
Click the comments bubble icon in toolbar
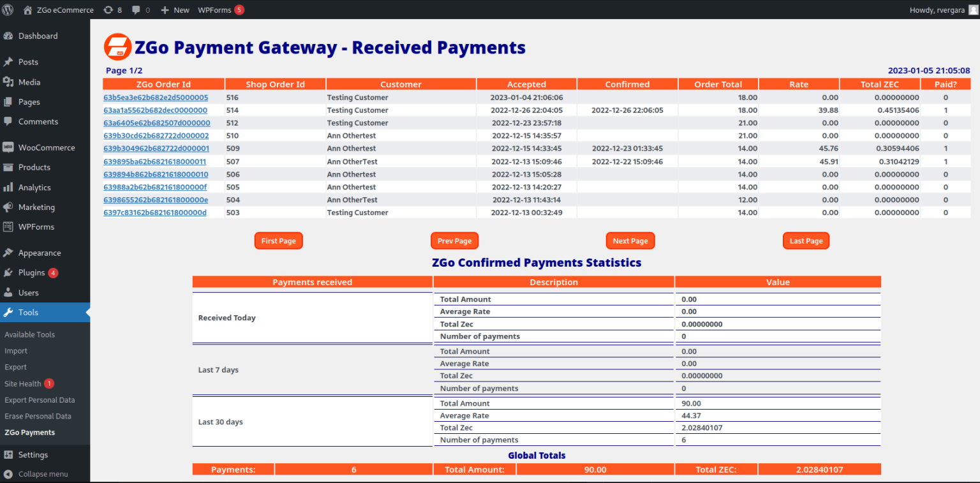coord(137,10)
